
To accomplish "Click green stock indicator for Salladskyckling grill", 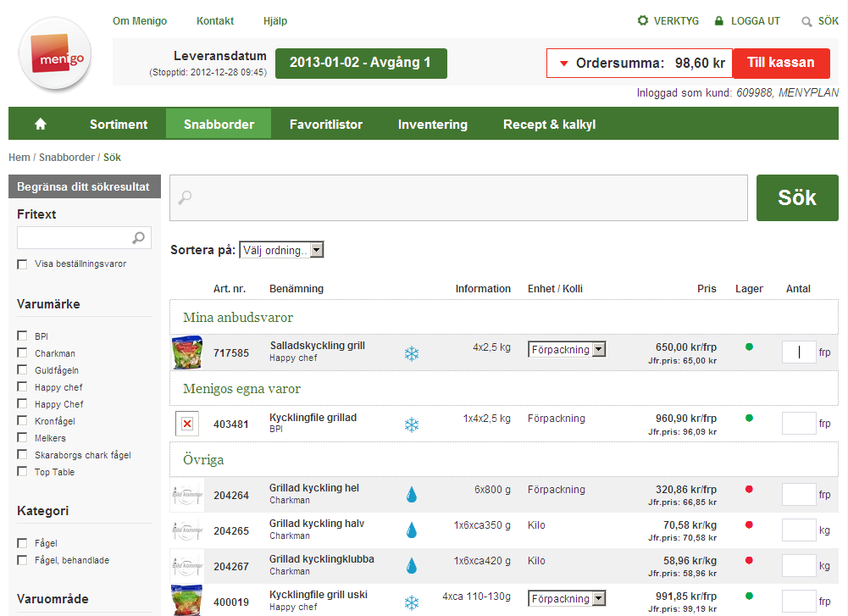I will point(749,347).
